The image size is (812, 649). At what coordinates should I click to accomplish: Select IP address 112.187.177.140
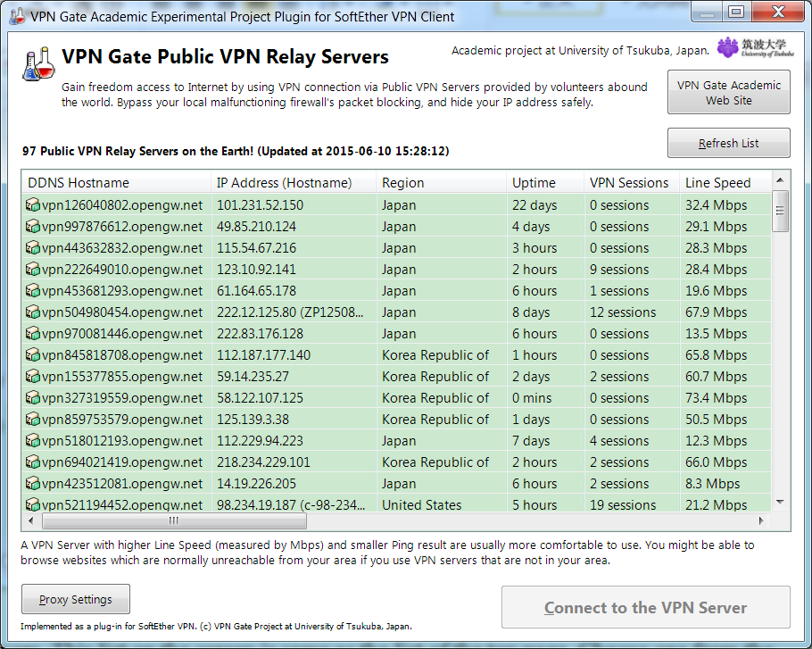pyautogui.click(x=263, y=354)
